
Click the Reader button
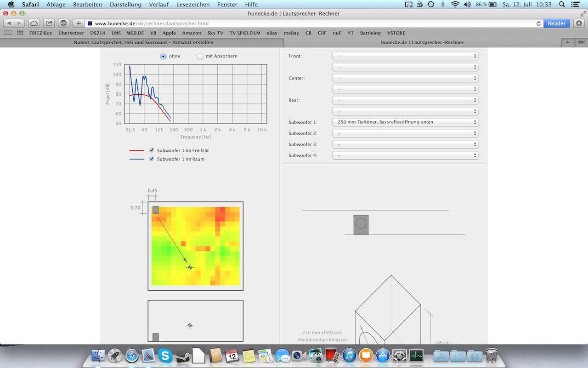556,23
